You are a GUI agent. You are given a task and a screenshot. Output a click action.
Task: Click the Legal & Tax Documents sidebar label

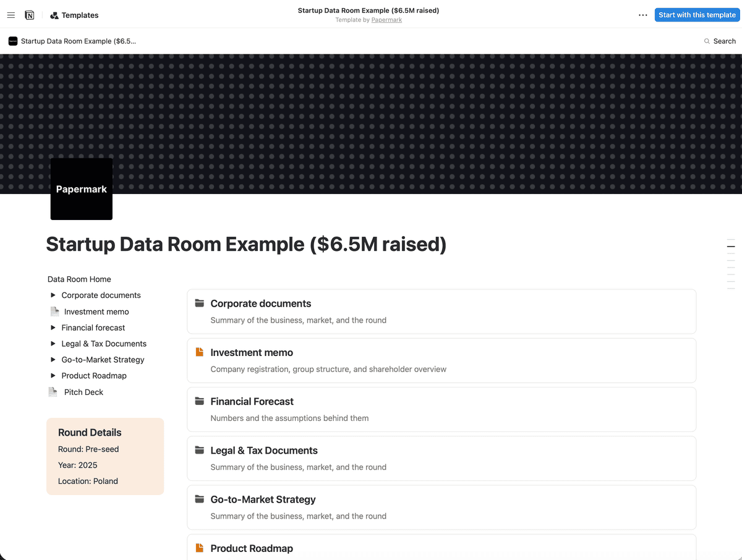point(104,344)
